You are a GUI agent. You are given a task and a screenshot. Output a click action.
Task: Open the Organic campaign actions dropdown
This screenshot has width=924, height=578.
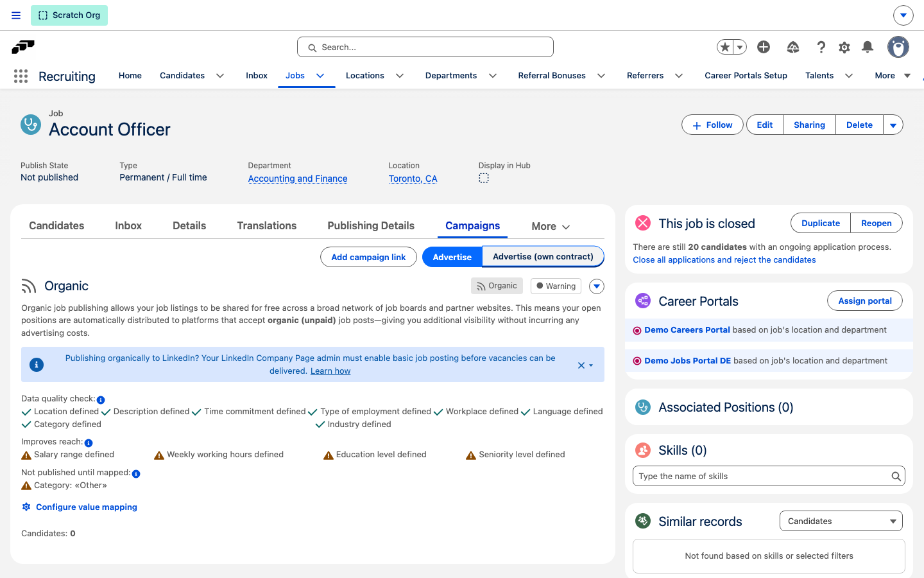[597, 286]
